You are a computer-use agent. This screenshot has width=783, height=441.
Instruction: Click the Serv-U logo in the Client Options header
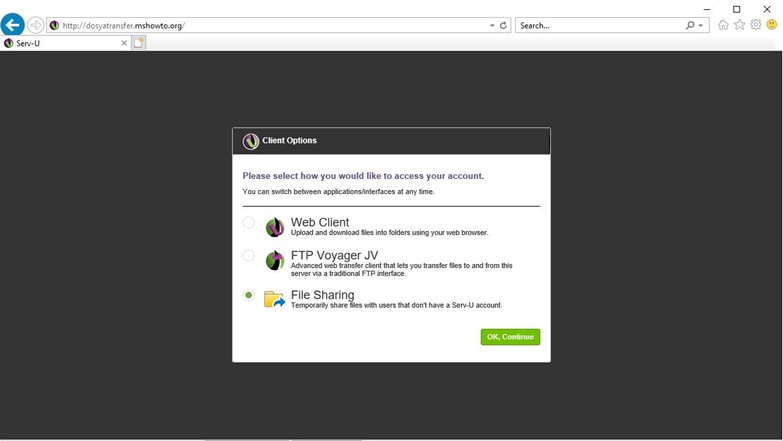[x=251, y=141]
